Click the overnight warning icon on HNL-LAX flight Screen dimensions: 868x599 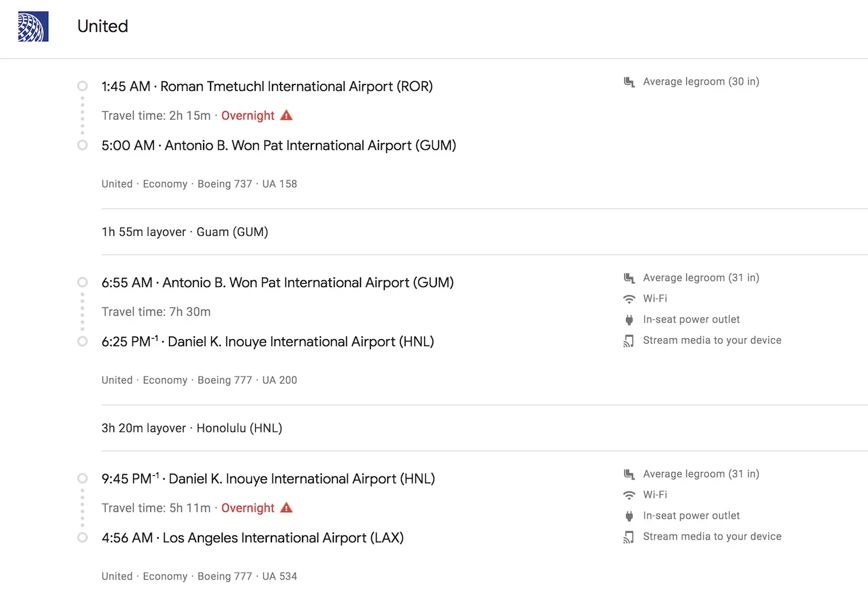286,508
